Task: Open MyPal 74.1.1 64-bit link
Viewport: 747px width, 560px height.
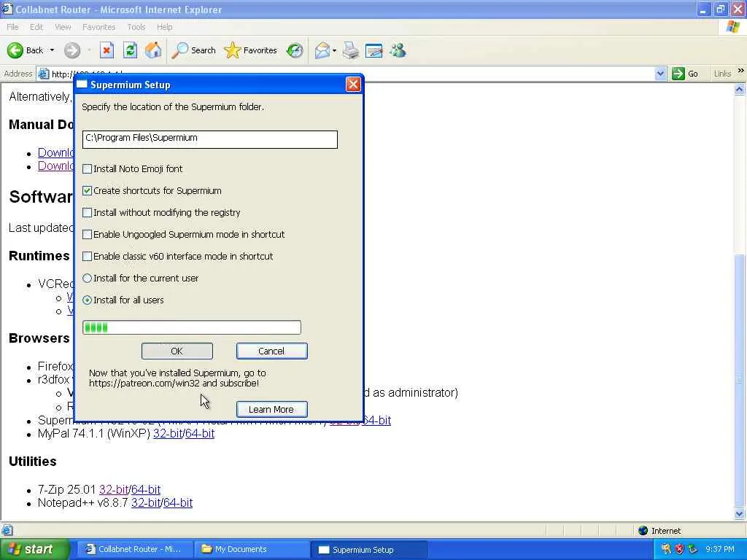Action: point(199,434)
